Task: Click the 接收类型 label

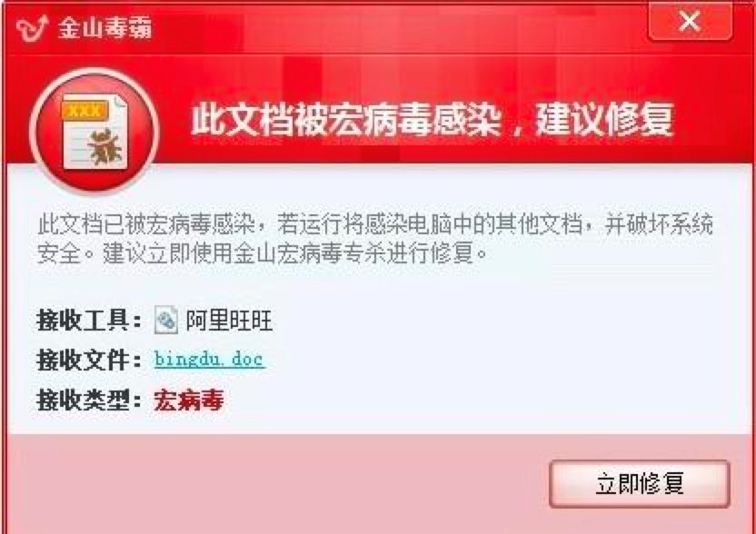Action: 89,400
